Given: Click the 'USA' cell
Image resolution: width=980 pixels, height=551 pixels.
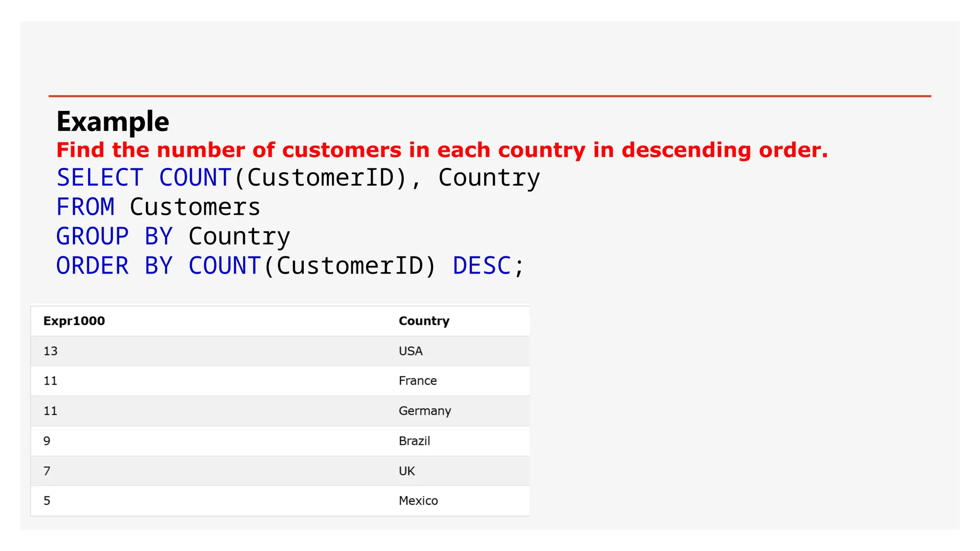Looking at the screenshot, I should point(411,351).
